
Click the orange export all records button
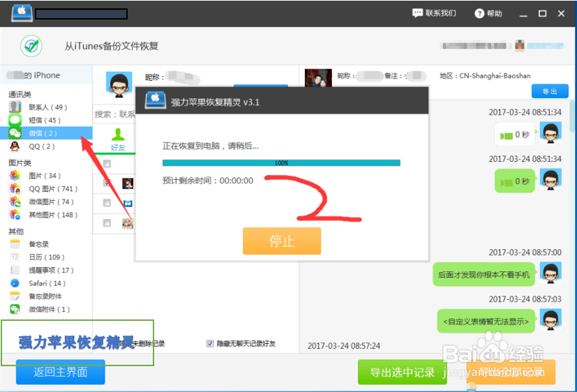tap(511, 372)
